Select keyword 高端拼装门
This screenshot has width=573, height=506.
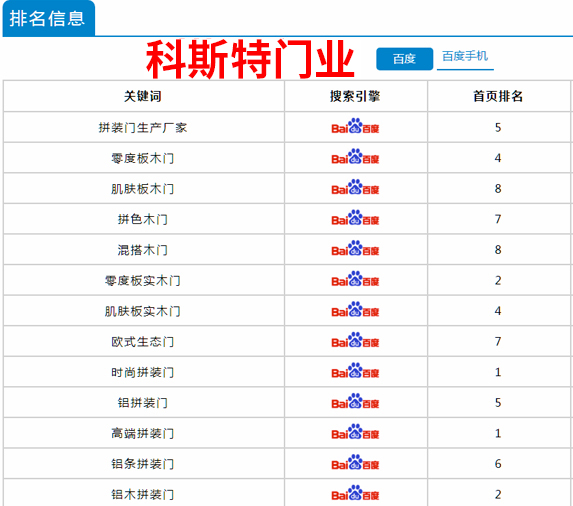[x=143, y=433]
